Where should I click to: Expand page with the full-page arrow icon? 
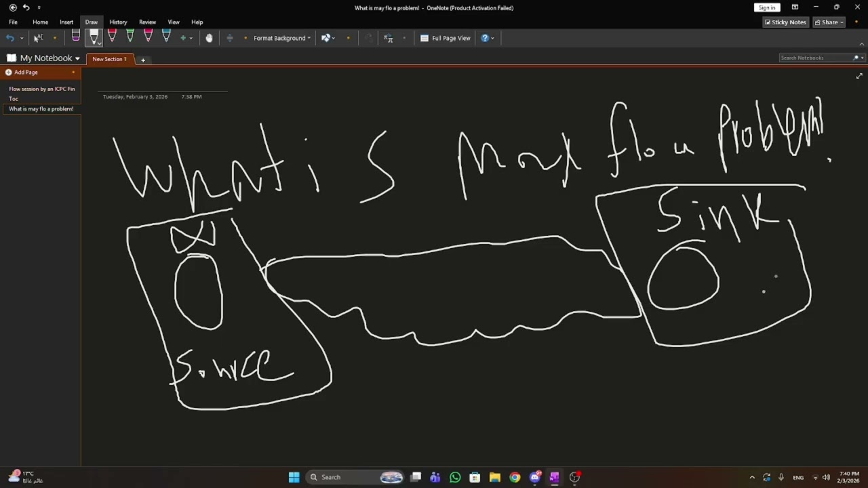click(859, 76)
